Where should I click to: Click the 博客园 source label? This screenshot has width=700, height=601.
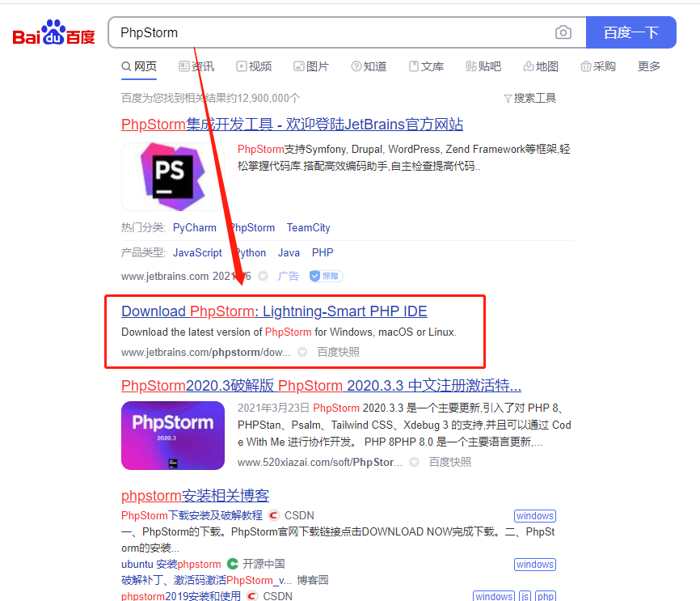point(313,581)
